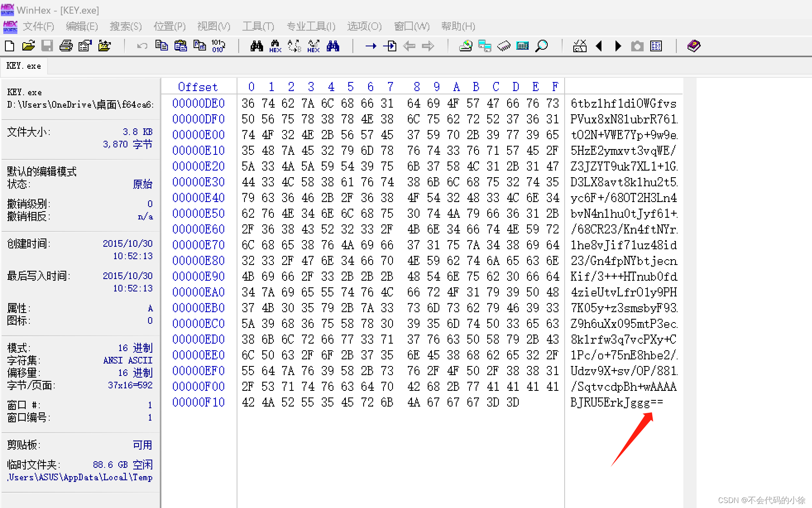Print using the printer icon

point(66,46)
